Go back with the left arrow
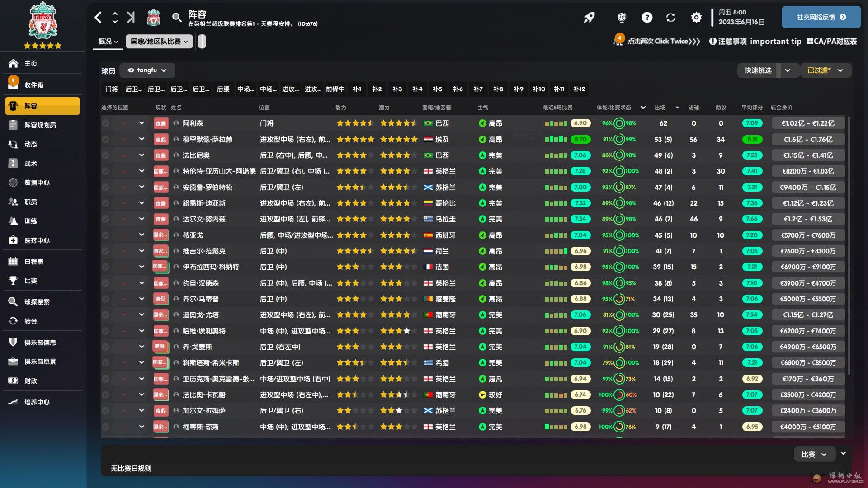The height and width of the screenshot is (488, 868). [98, 18]
